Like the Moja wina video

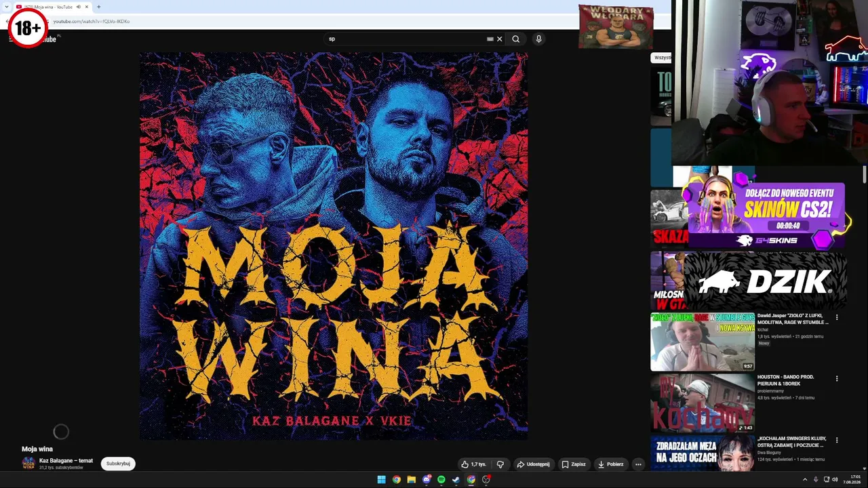(474, 464)
